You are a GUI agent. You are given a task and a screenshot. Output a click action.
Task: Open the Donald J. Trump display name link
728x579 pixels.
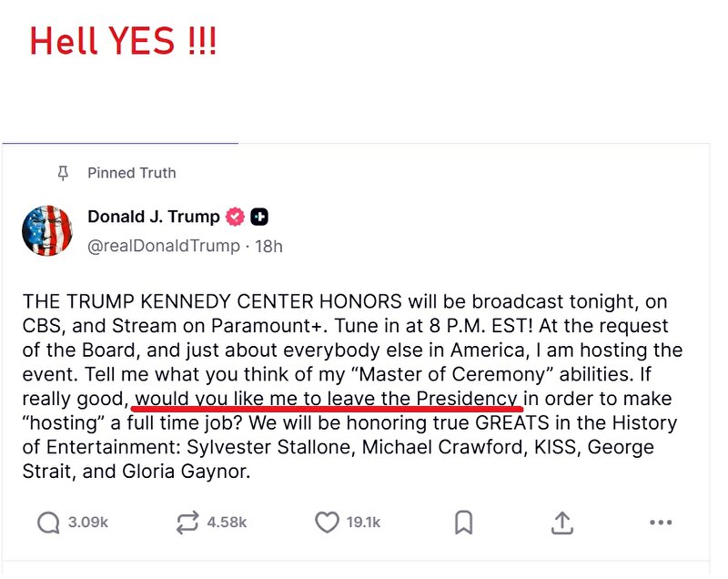click(153, 217)
